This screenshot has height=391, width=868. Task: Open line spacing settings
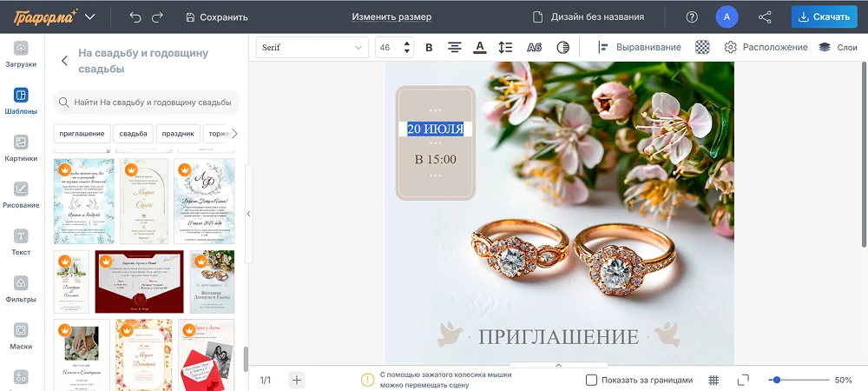tap(505, 48)
